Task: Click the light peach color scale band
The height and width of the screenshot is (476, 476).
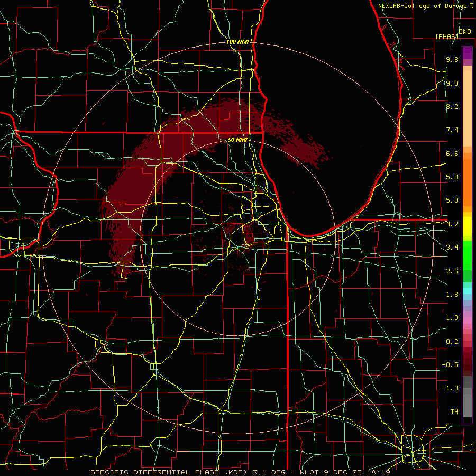Action: [467, 108]
